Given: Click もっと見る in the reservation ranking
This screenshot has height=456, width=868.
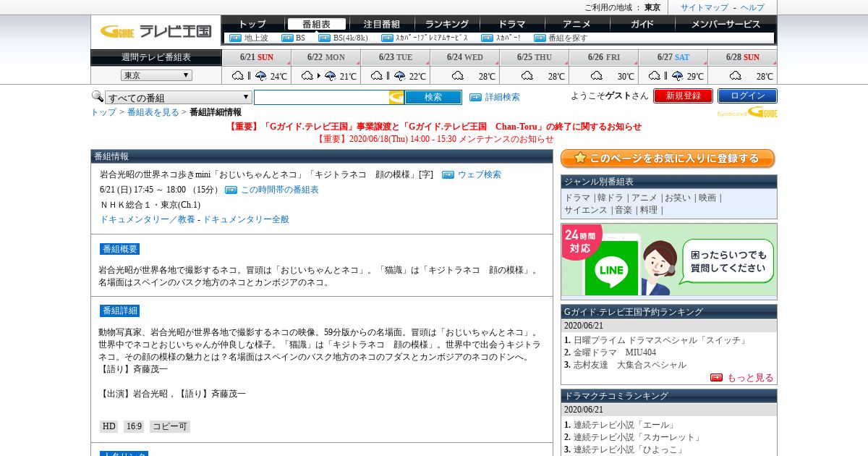Looking at the screenshot, I should pos(750,378).
